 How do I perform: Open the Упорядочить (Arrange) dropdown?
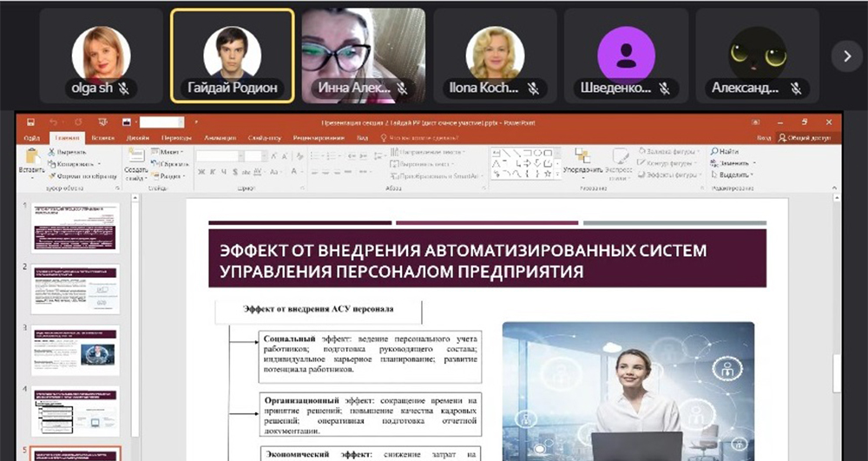point(582,162)
